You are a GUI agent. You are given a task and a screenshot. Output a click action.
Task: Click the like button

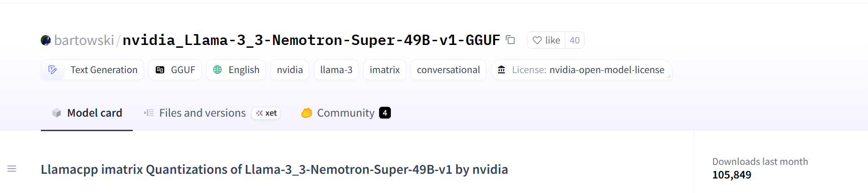click(x=546, y=40)
